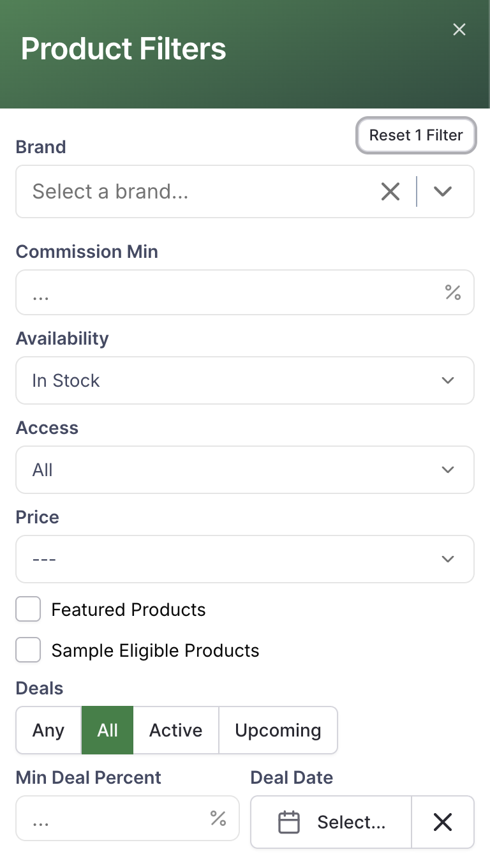This screenshot has width=490, height=868.
Task: Click the calendar icon next to Deal Date
Action: click(290, 822)
